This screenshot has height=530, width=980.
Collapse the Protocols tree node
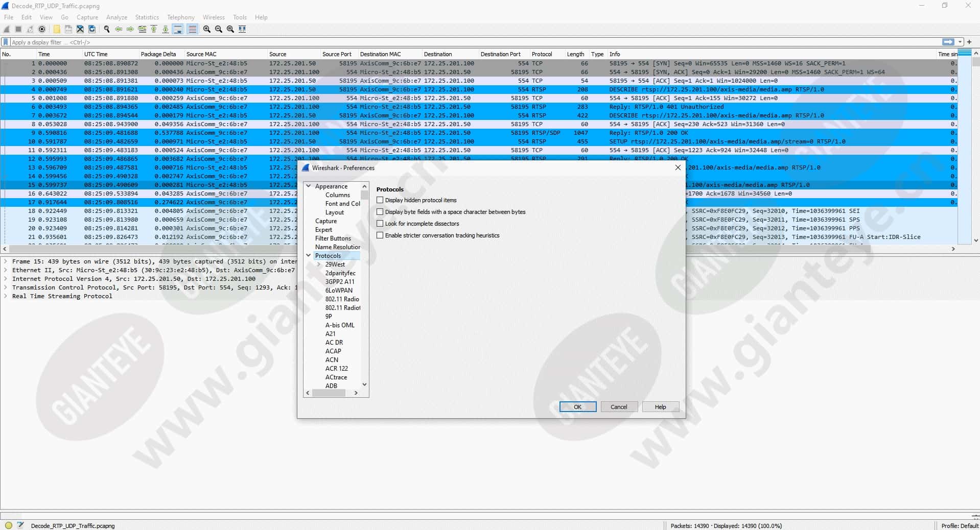click(x=309, y=255)
